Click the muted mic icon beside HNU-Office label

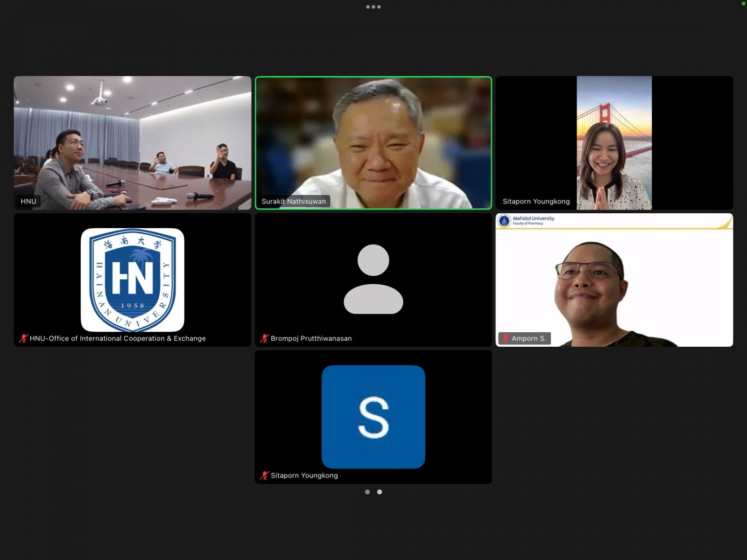[23, 338]
